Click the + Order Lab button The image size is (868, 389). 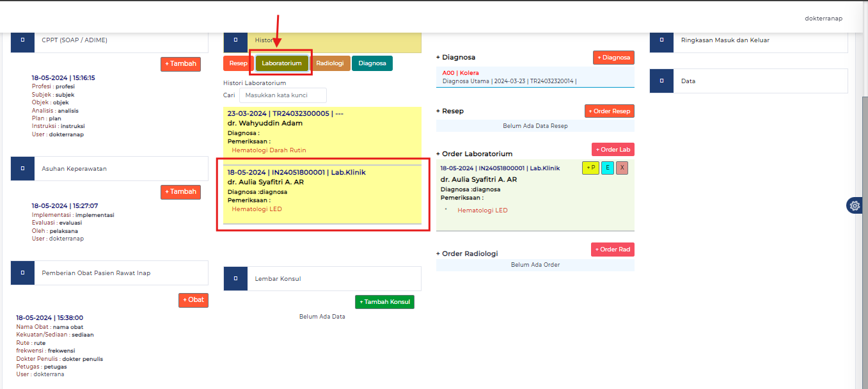[x=613, y=149]
